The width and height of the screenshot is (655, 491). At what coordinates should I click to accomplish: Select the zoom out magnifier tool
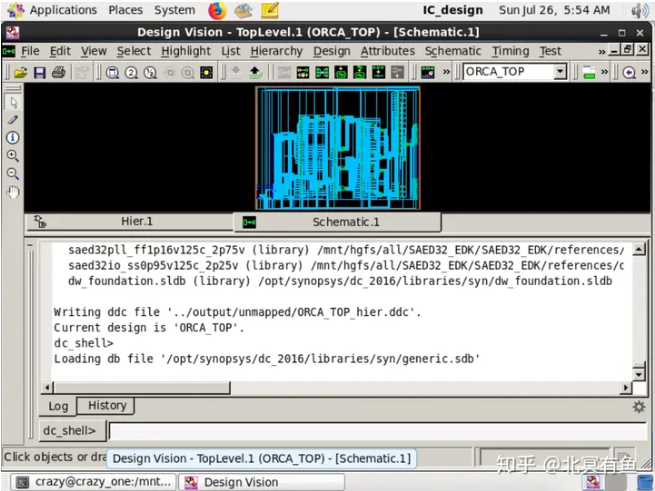pyautogui.click(x=13, y=173)
